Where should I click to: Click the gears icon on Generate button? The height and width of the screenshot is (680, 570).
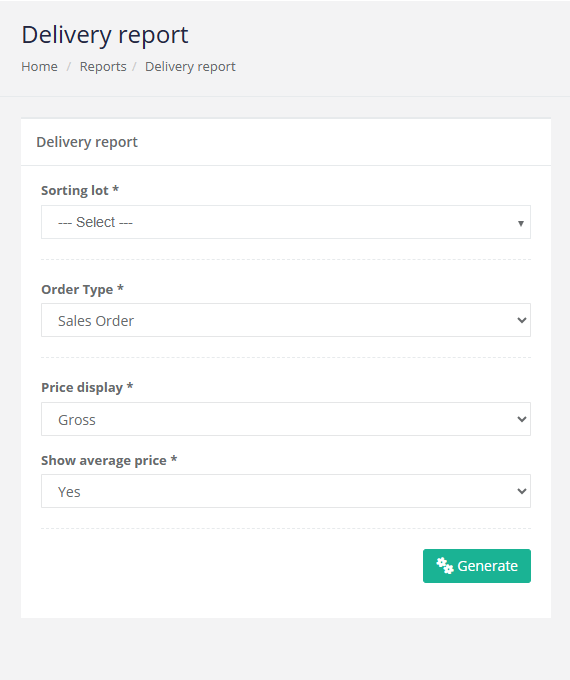coord(445,566)
